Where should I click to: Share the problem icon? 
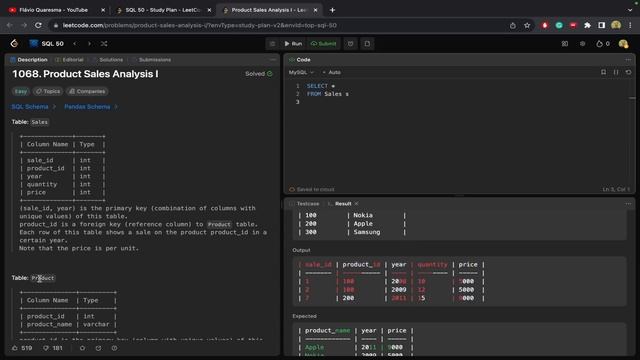click(98, 348)
